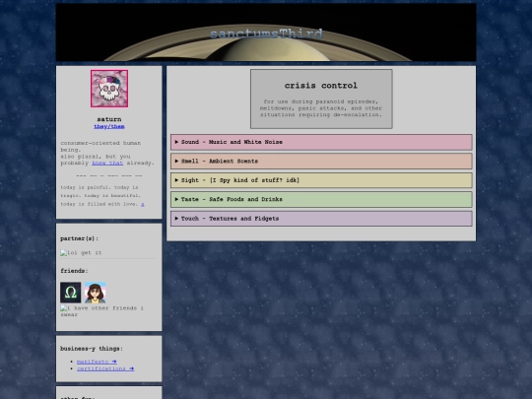Viewport: 532px width, 399px height.
Task: Click the 'business-y things:' heading
Action: click(92, 349)
